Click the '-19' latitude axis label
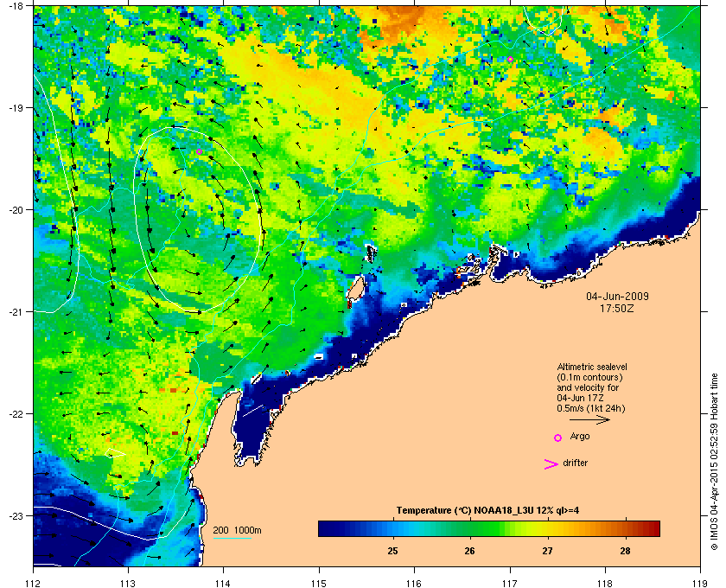The width and height of the screenshot is (726, 588). (x=15, y=108)
